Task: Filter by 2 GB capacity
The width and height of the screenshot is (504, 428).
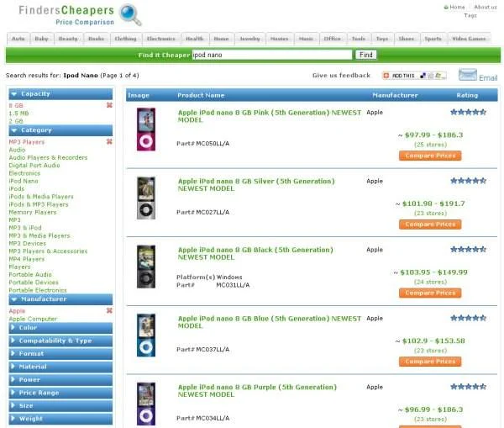Action: tap(16, 121)
